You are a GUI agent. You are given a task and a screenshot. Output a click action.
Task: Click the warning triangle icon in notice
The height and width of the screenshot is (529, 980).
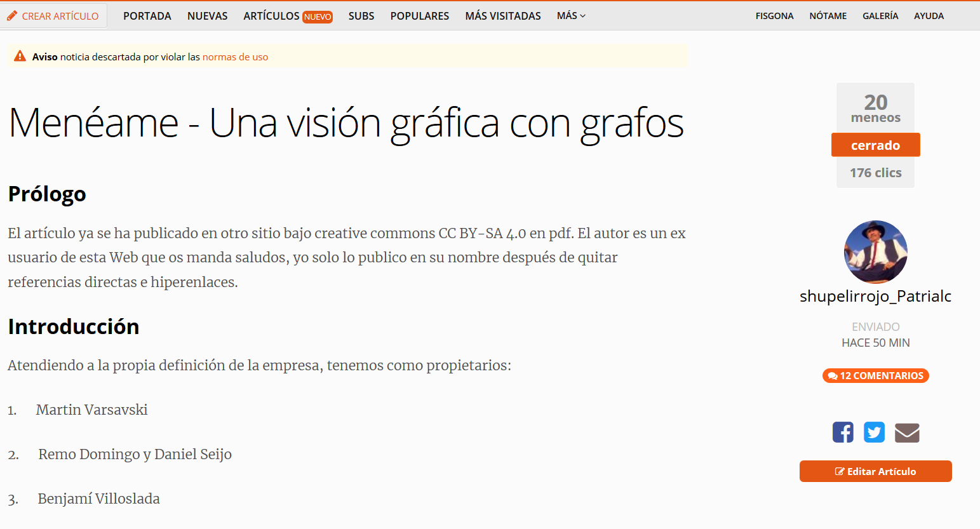click(x=20, y=56)
